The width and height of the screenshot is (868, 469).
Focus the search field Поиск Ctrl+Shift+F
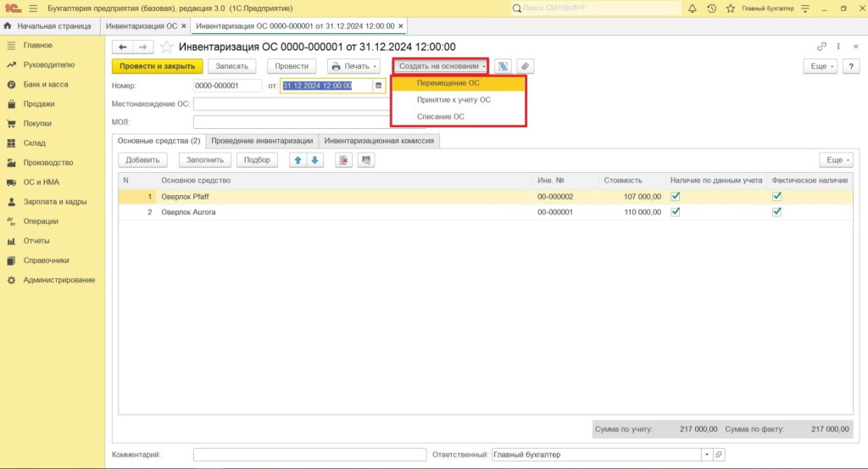tap(597, 8)
